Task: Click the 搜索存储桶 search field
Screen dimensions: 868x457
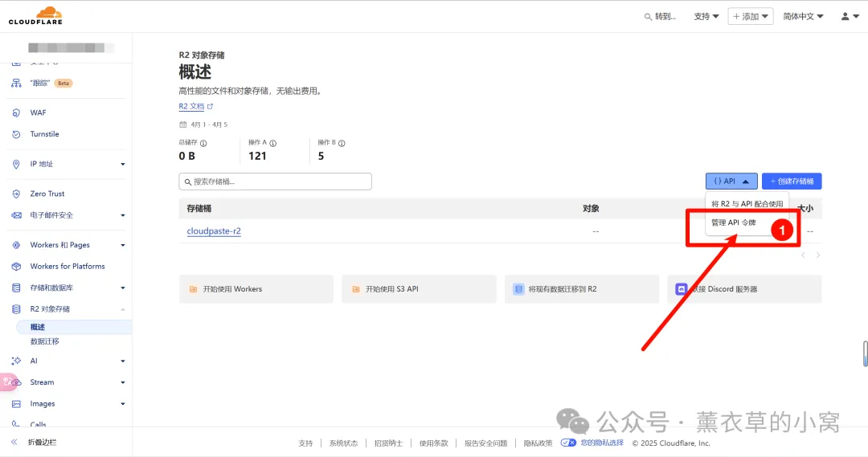Action: coord(275,182)
